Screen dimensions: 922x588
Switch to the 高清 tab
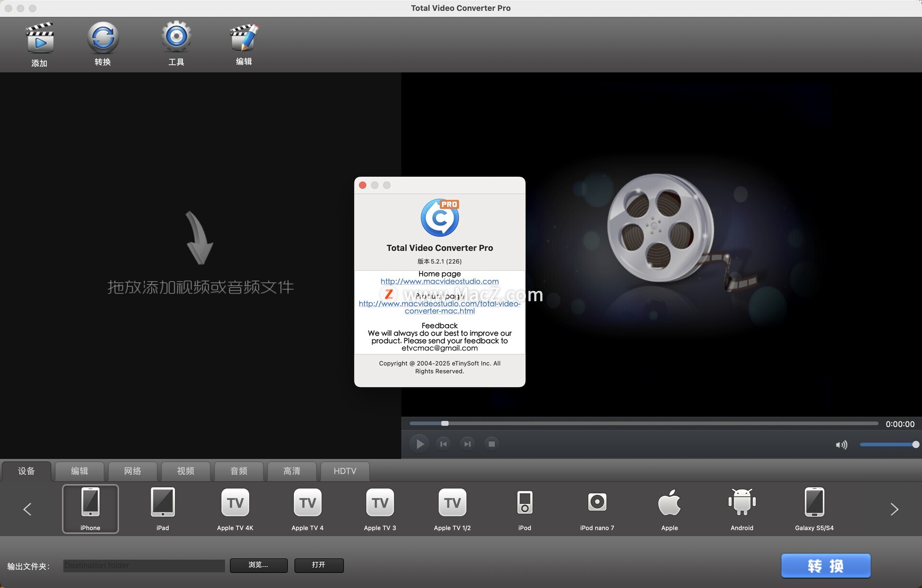click(x=292, y=471)
